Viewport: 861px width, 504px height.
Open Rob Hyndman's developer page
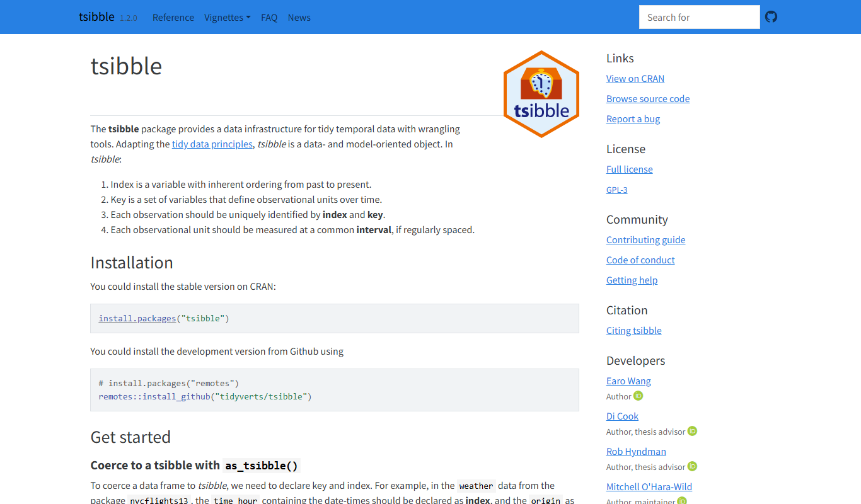coord(636,452)
